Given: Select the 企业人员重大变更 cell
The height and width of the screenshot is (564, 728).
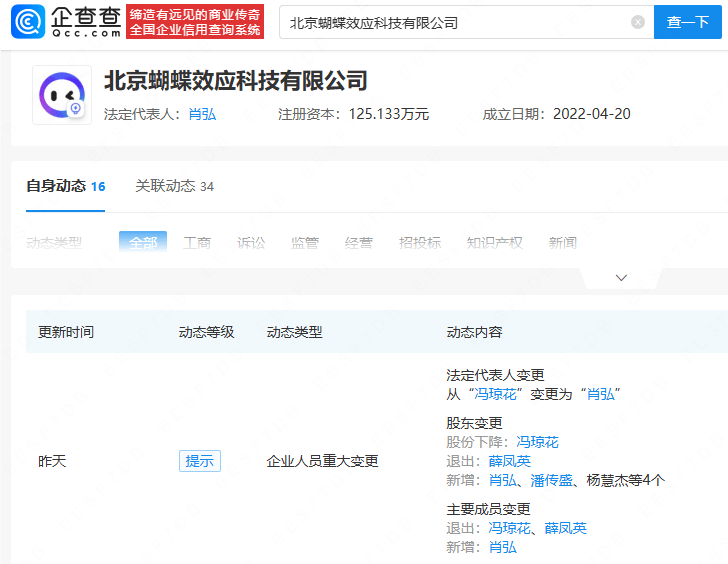Looking at the screenshot, I should coord(323,461).
